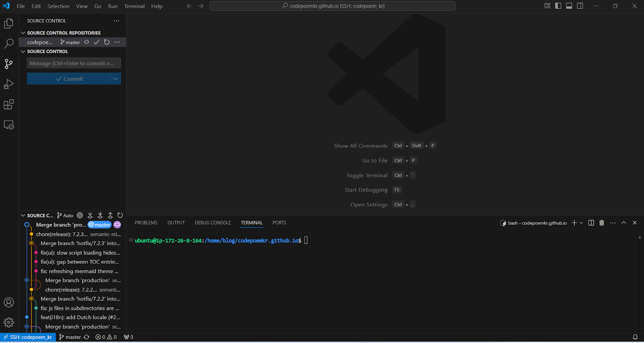The width and height of the screenshot is (644, 343).
Task: Click the commit message input field
Action: point(74,63)
